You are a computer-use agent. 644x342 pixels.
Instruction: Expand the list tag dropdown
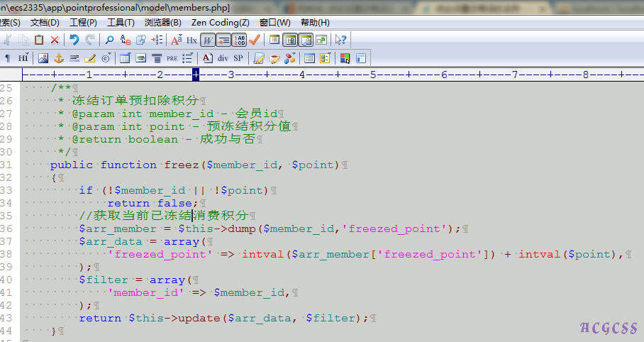tap(188, 58)
